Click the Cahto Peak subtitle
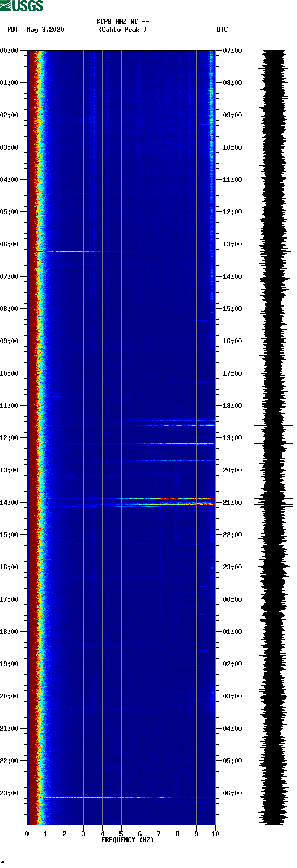297x868 pixels. [x=123, y=30]
